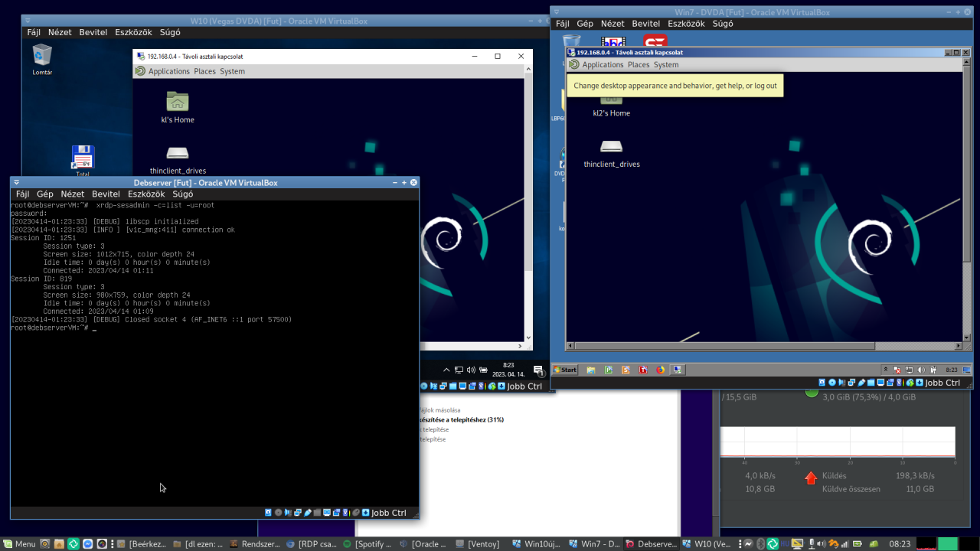The width and height of the screenshot is (980, 551).
Task: Open Total Commander floppy icon on W10 desktop
Action: [83, 161]
